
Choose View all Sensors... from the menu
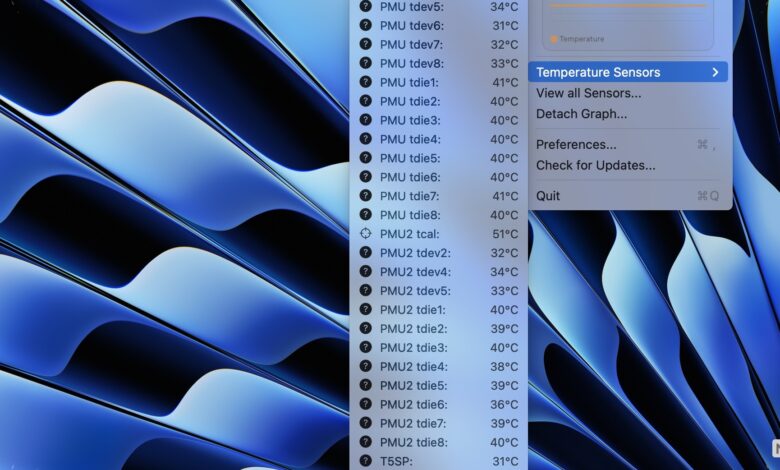588,93
